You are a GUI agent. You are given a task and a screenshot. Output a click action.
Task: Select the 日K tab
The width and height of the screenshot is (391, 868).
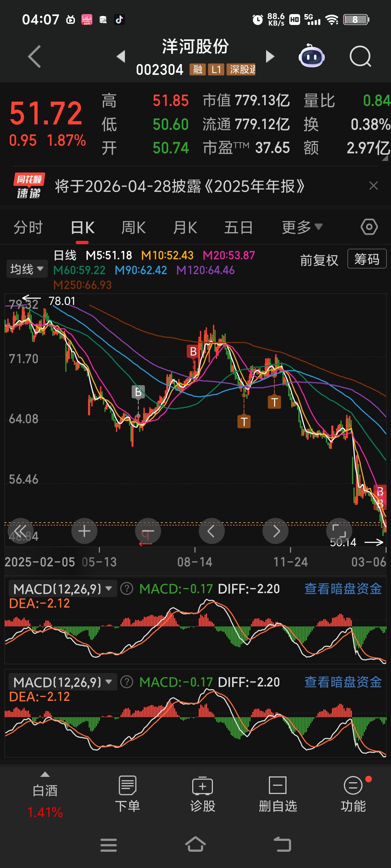[x=83, y=227]
